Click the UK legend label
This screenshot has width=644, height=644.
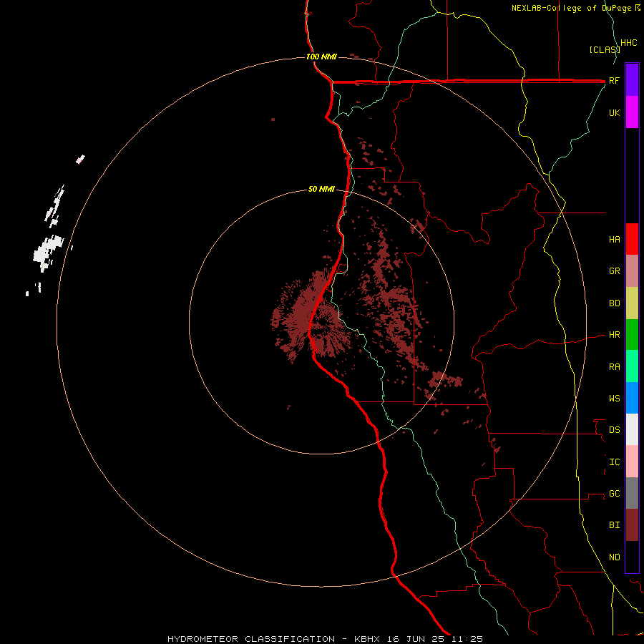click(615, 112)
